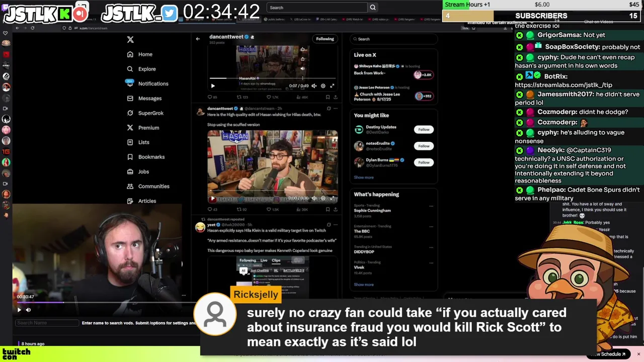View analytics of the 38K views post
Image resolution: width=644 pixels, height=362 pixels.
pyautogui.click(x=302, y=209)
